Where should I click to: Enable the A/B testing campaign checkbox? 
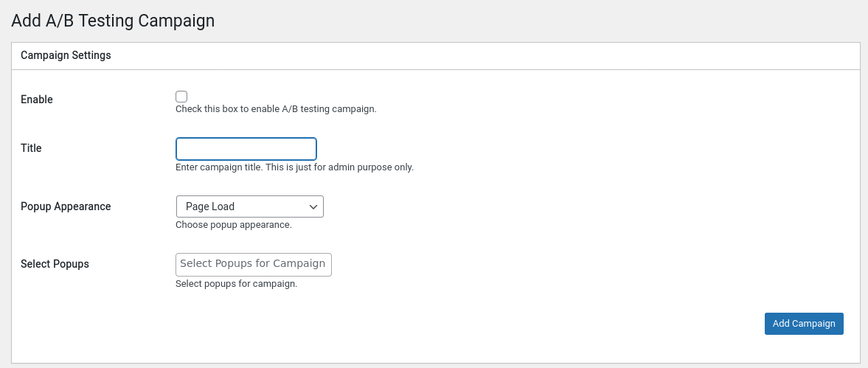(x=181, y=97)
